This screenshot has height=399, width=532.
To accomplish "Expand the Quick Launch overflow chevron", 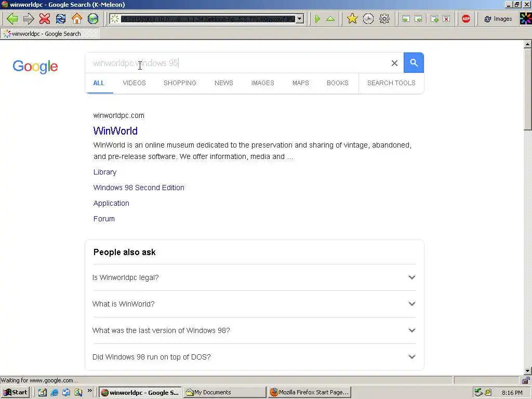I will 89,391.
